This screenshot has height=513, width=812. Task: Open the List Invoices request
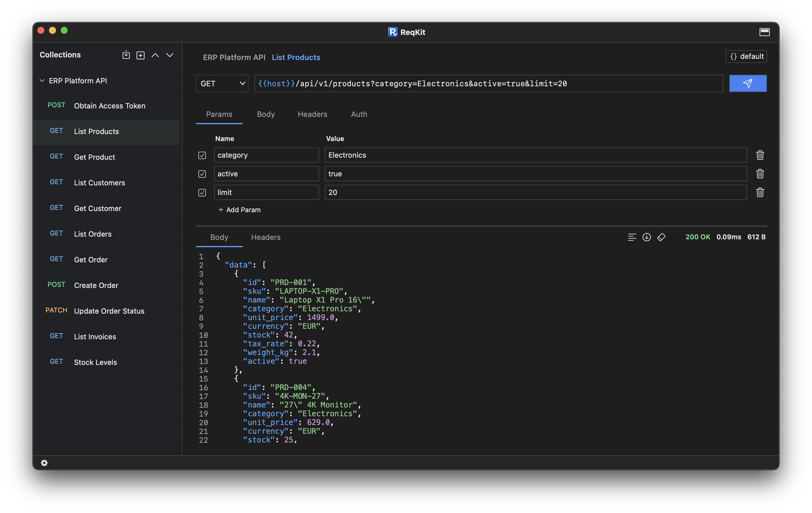pyautogui.click(x=106, y=336)
